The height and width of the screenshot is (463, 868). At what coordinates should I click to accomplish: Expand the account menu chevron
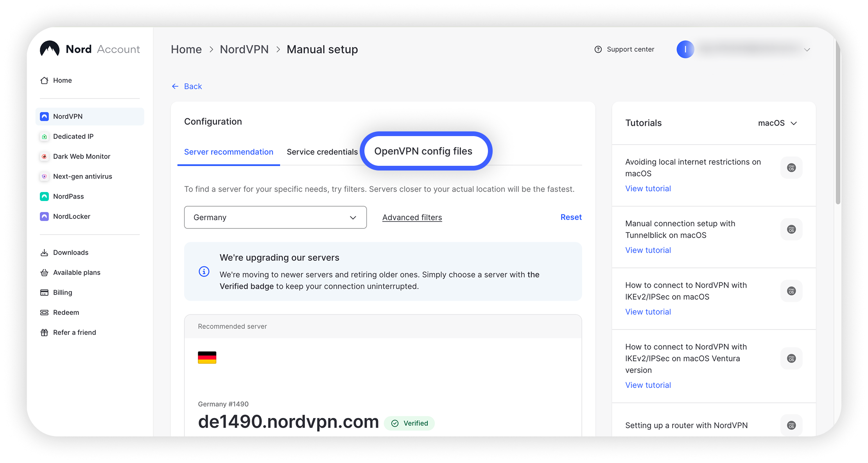807,50
